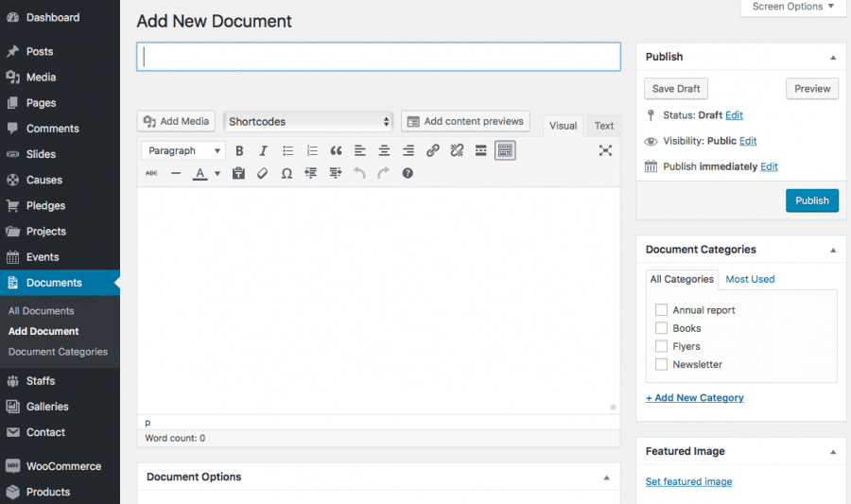Undo the last edit
Viewport: 851px width, 504px height.
(359, 174)
